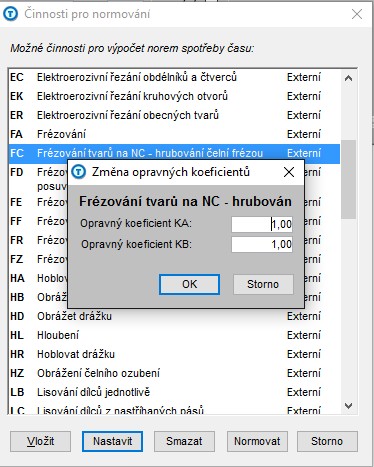Click the Normovat button
The image size is (374, 467).
257,441
